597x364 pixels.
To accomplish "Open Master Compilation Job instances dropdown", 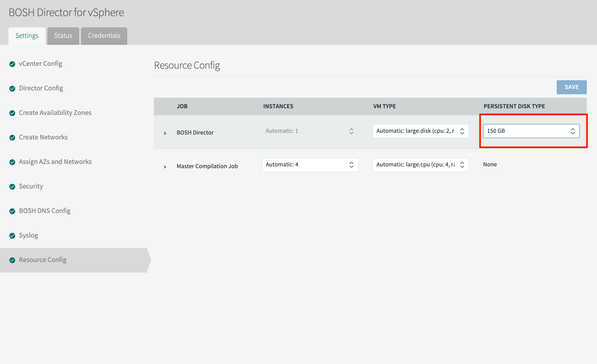I will pos(310,165).
